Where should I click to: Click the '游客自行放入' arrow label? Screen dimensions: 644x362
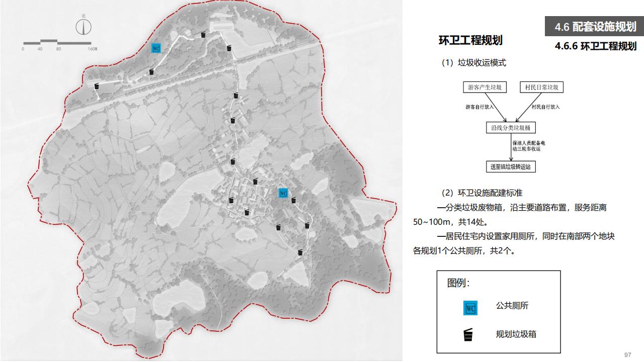point(479,107)
